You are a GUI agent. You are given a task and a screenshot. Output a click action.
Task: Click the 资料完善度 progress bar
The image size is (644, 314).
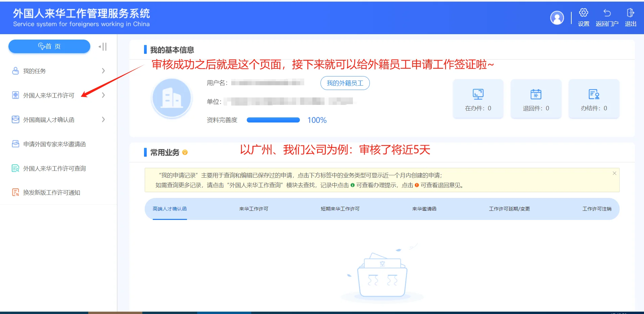(x=273, y=120)
